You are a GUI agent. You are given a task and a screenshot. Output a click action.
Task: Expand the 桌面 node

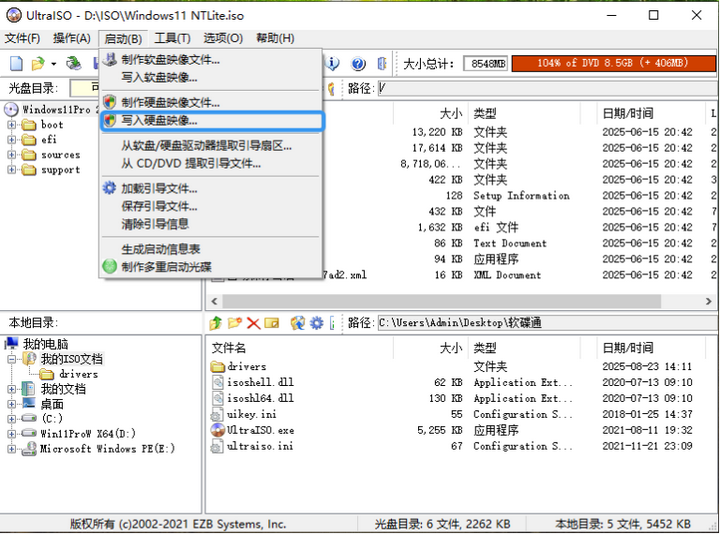point(11,404)
